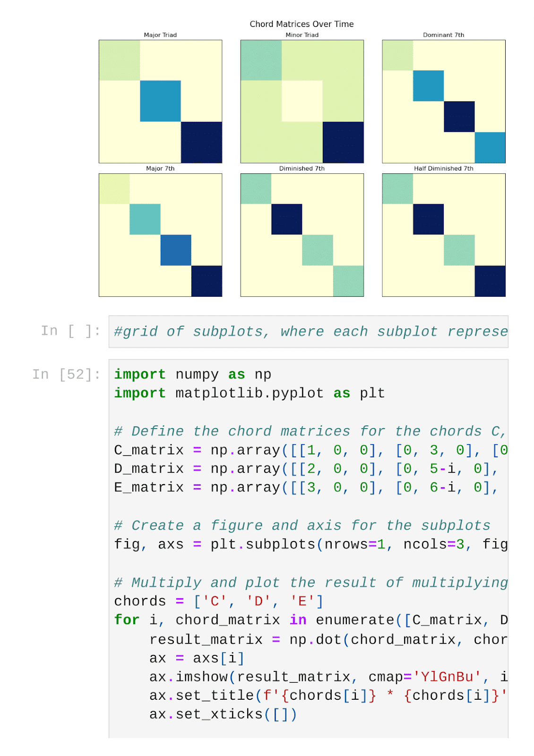
Task: Click the Major Triad subplot heatmap
Action: pyautogui.click(x=160, y=102)
